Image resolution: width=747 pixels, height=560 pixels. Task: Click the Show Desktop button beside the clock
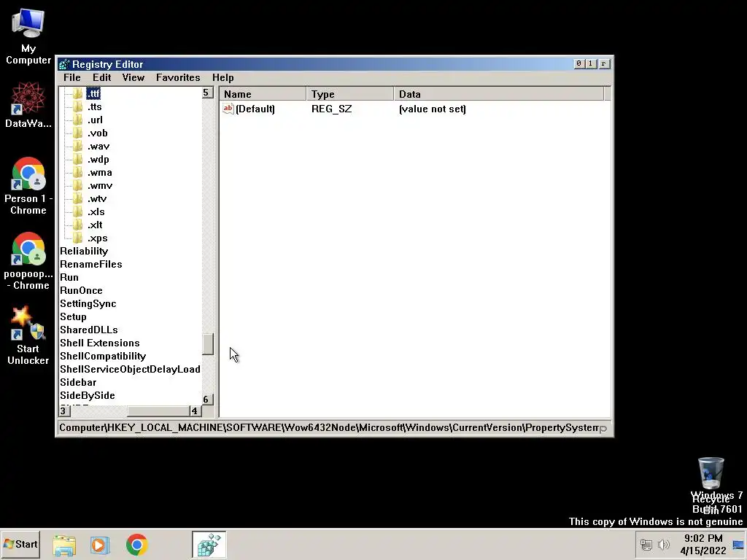(x=738, y=544)
